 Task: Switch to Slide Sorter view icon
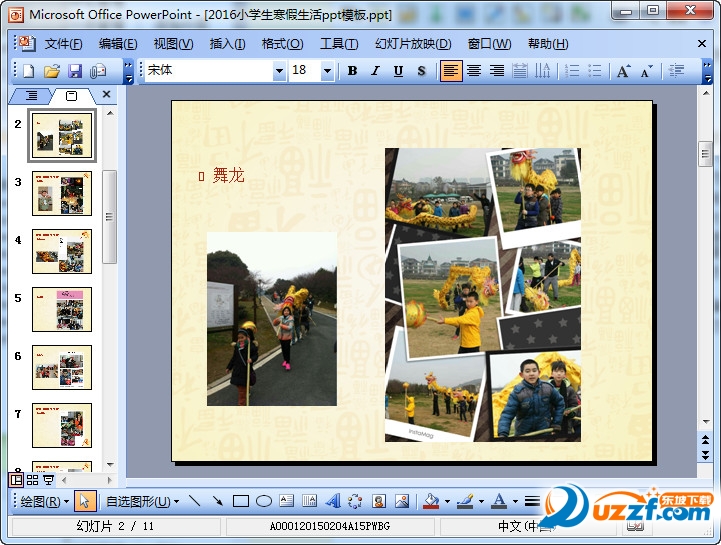[32, 480]
